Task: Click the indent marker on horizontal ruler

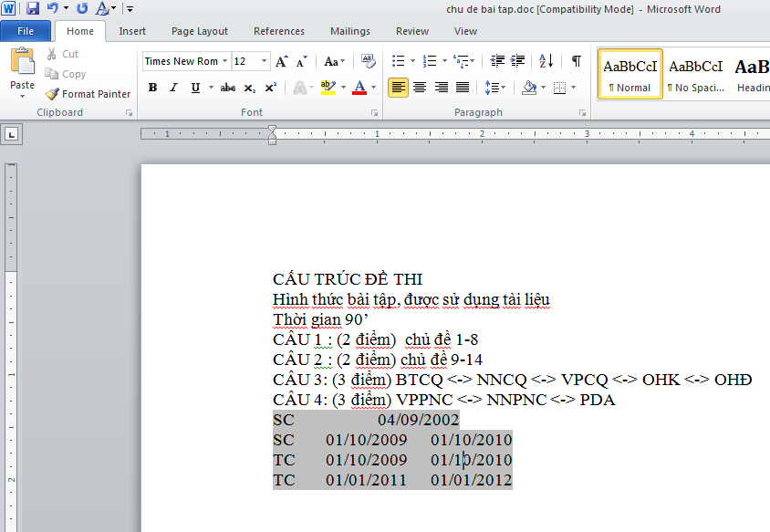Action: click(x=272, y=134)
